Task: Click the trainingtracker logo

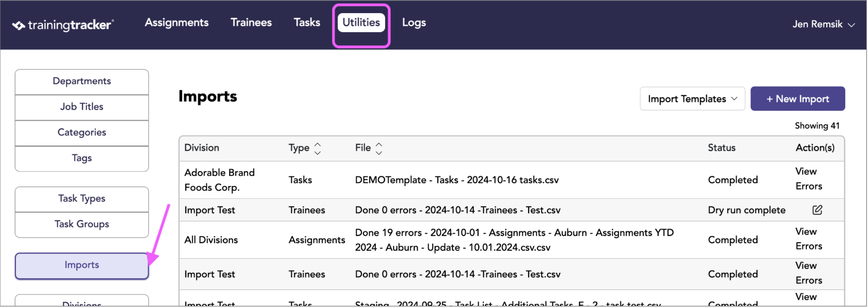Action: 63,25
